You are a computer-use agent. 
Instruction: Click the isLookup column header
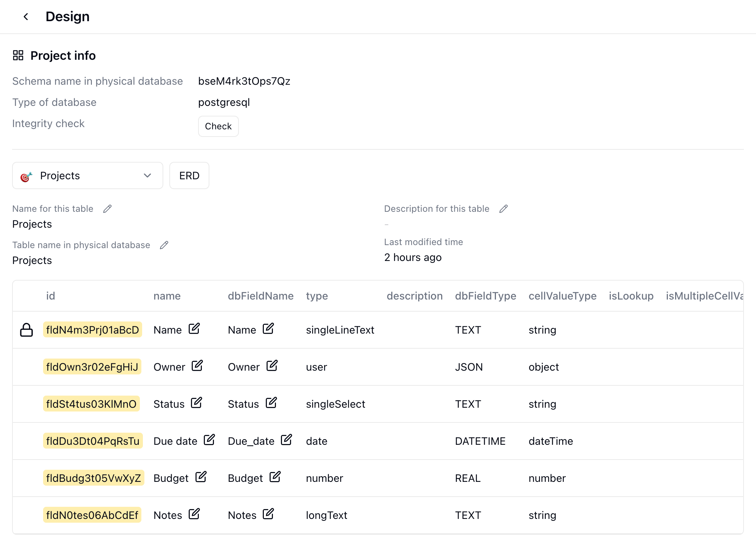click(x=631, y=296)
